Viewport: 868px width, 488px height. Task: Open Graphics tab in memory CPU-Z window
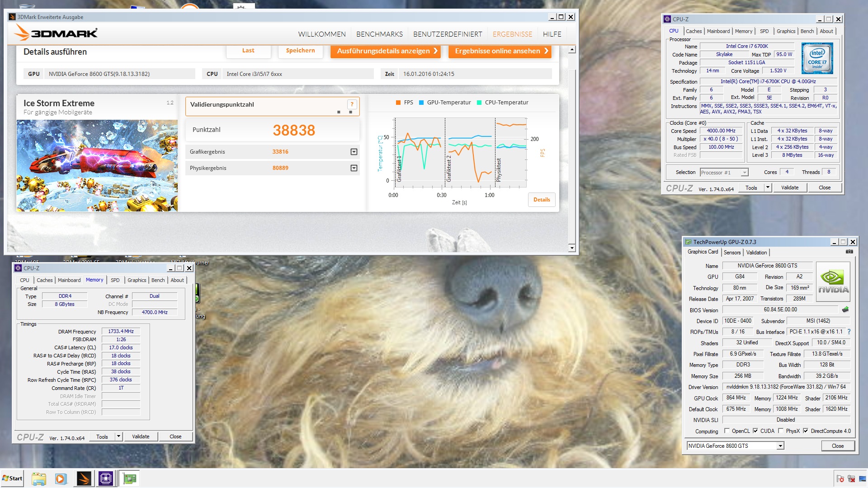[137, 280]
